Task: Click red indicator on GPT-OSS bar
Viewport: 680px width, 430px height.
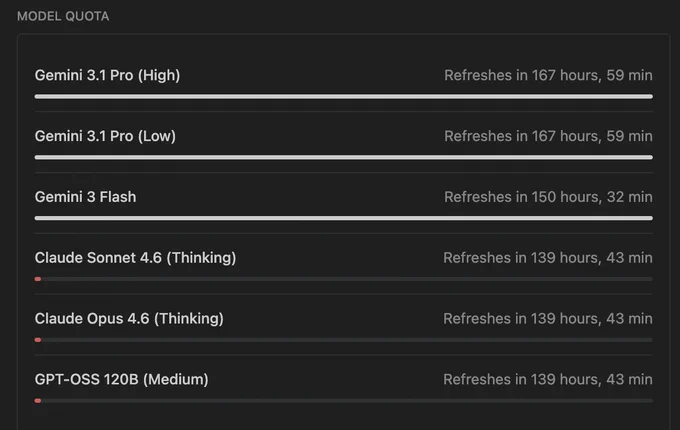Action: [38, 401]
